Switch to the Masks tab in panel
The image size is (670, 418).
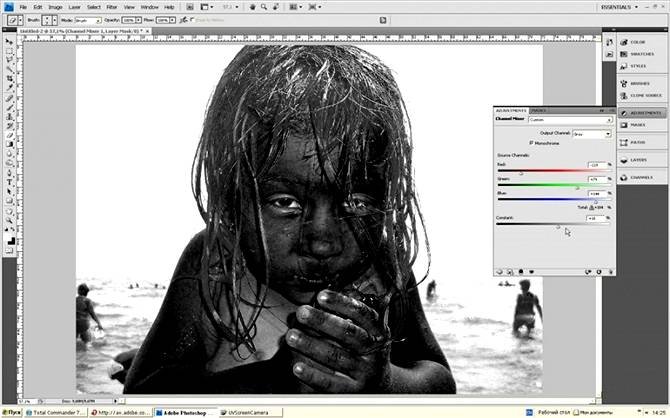(x=539, y=110)
